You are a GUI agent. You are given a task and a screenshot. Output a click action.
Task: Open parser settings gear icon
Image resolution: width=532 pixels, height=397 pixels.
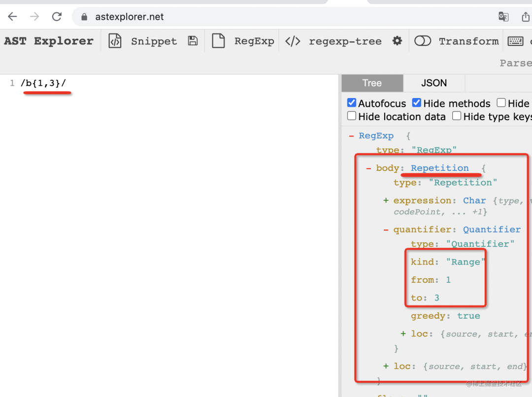pyautogui.click(x=397, y=41)
